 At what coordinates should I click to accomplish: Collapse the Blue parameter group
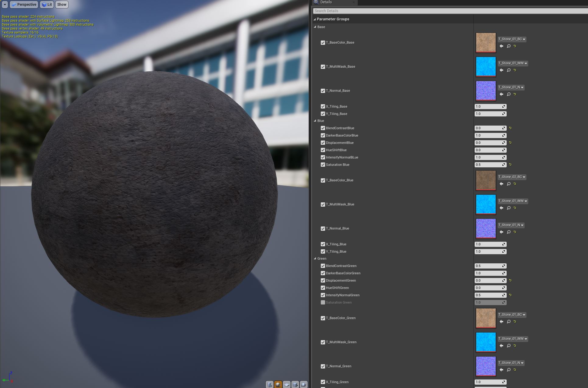click(x=315, y=121)
